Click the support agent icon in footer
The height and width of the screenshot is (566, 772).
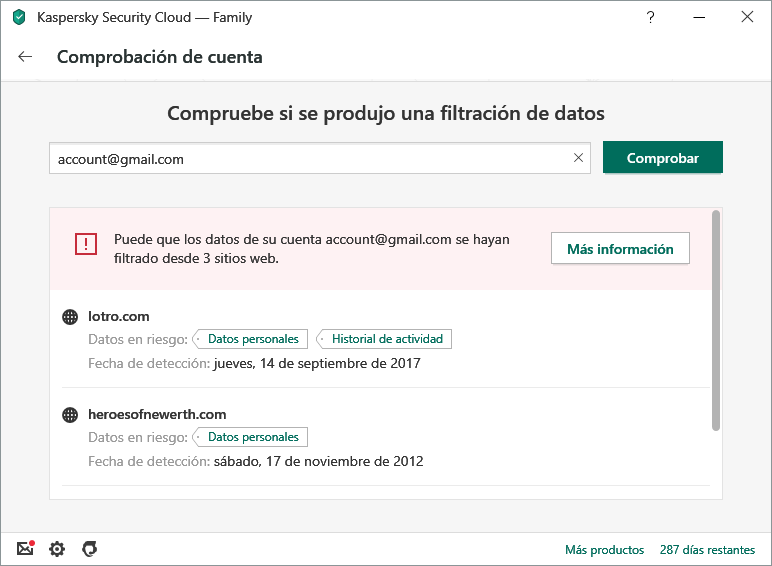click(89, 549)
